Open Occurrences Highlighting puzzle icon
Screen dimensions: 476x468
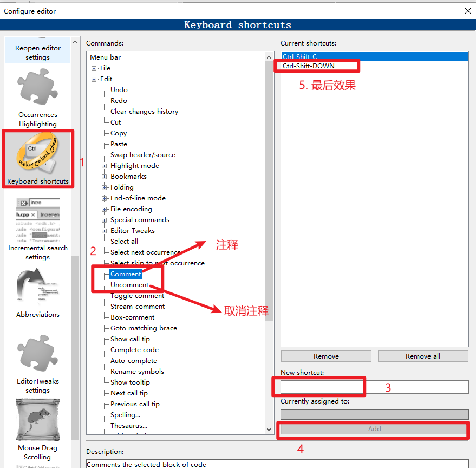pyautogui.click(x=37, y=87)
